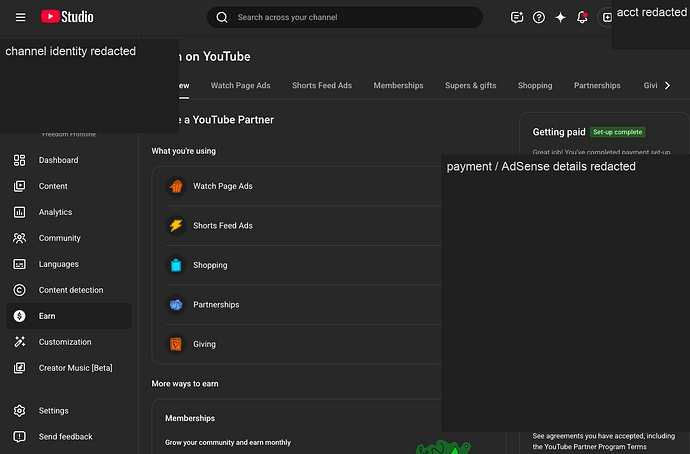Open Dashboard icon in sidebar
The height and width of the screenshot is (454, 690).
tap(19, 160)
